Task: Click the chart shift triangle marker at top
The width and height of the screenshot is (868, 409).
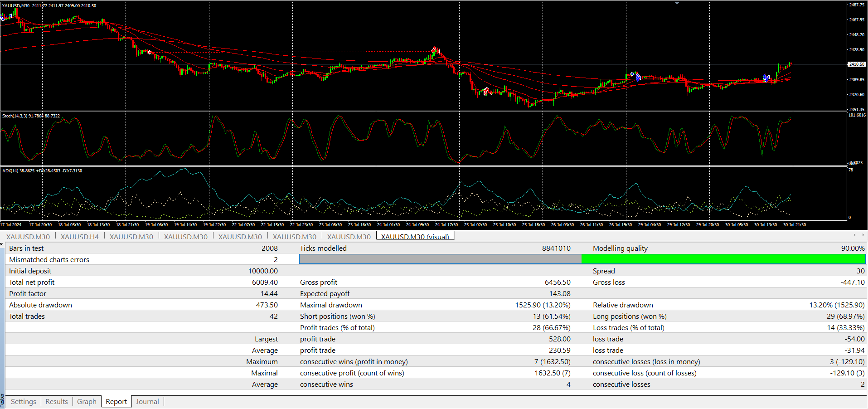Action: tap(677, 3)
